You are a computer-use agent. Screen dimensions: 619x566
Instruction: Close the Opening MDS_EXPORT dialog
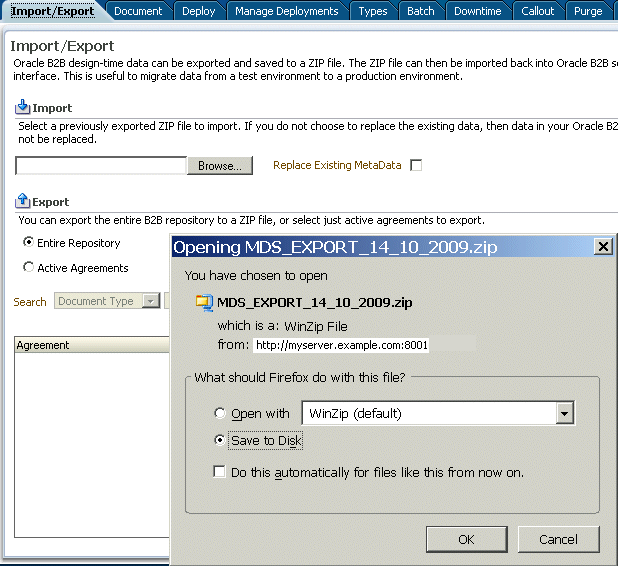[603, 247]
